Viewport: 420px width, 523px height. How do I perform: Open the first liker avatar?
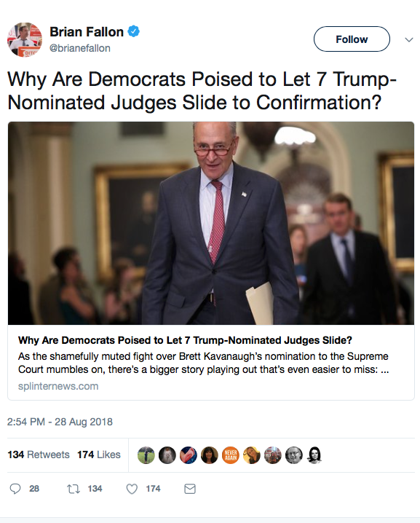click(x=146, y=455)
